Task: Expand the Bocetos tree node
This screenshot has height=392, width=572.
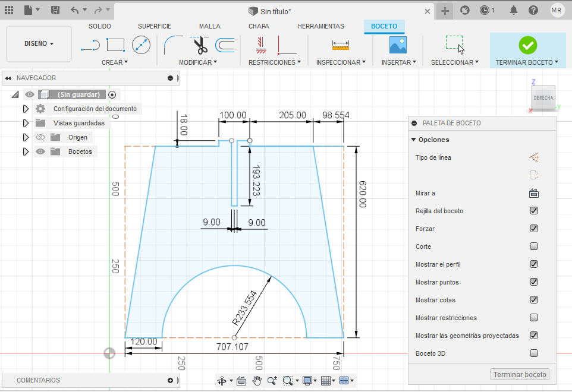Action: (26, 151)
